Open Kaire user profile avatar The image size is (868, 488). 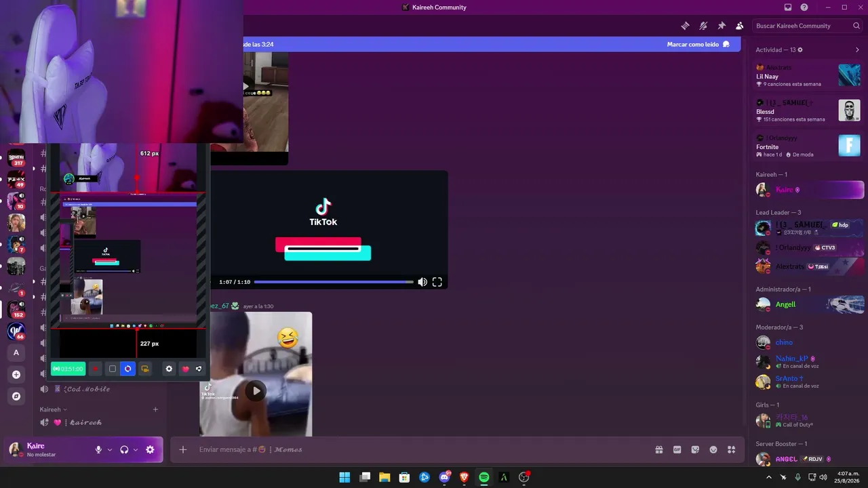pyautogui.click(x=15, y=449)
